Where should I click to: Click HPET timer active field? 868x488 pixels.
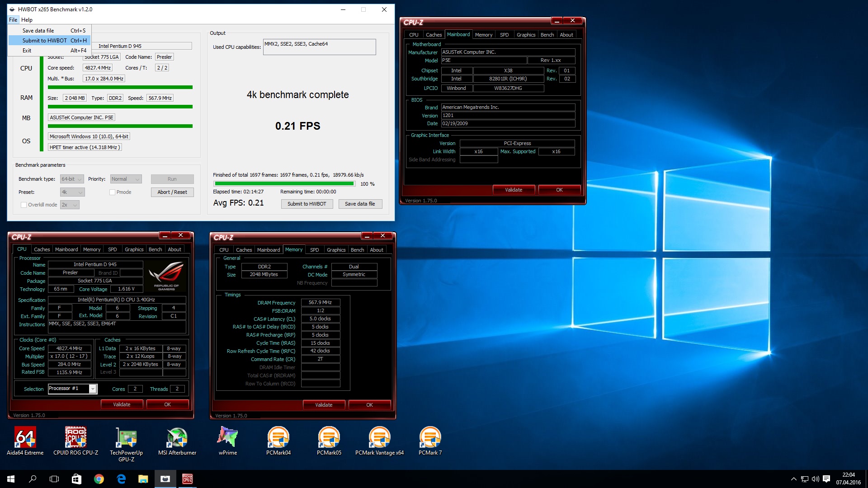tap(85, 147)
